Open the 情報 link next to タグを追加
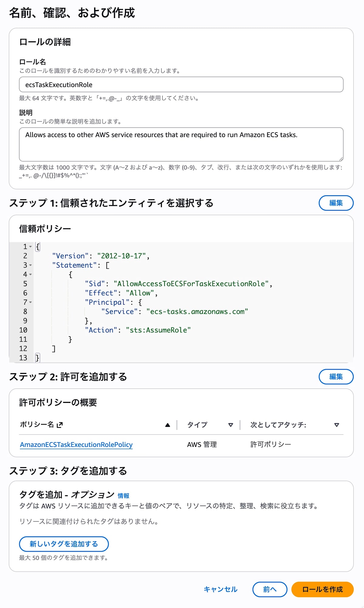 tap(124, 496)
